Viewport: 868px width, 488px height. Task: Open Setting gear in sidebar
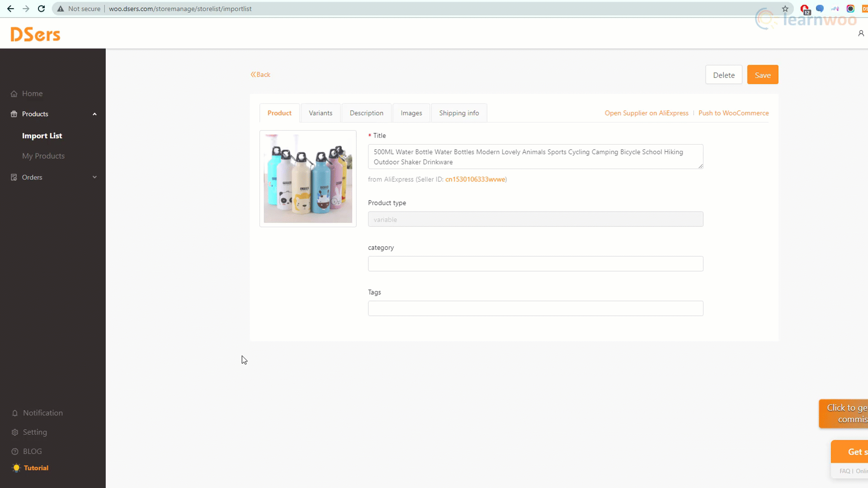pos(15,432)
